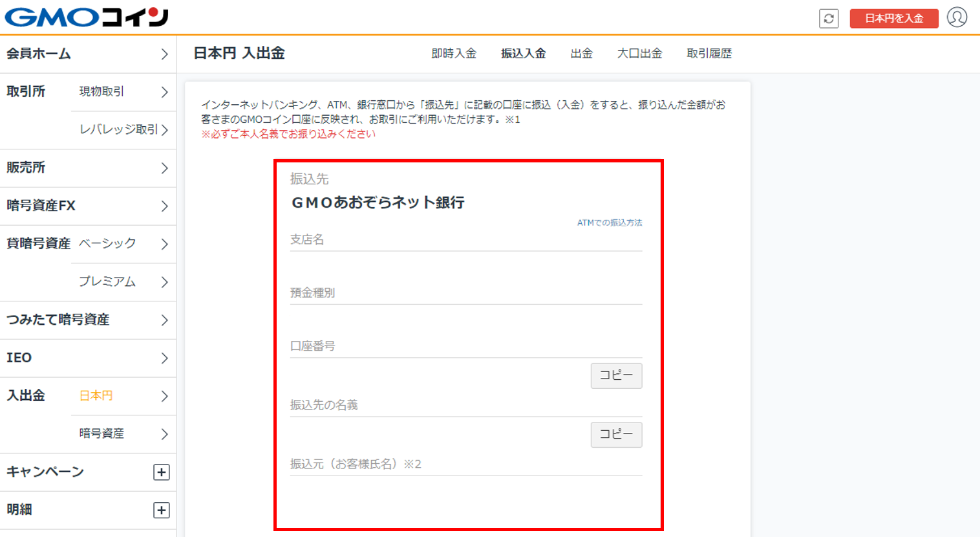Click the red 日本円を入金 button
Image resolution: width=980 pixels, height=537 pixels.
(893, 19)
